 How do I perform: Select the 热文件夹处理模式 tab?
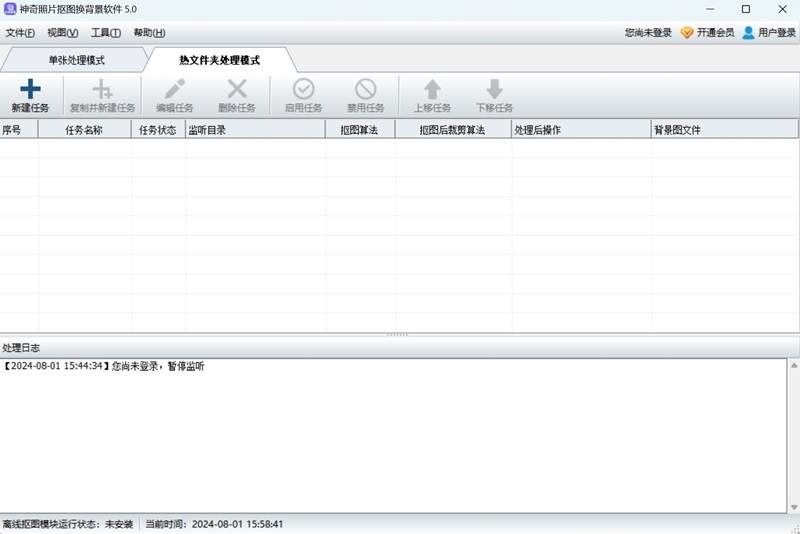click(x=219, y=60)
